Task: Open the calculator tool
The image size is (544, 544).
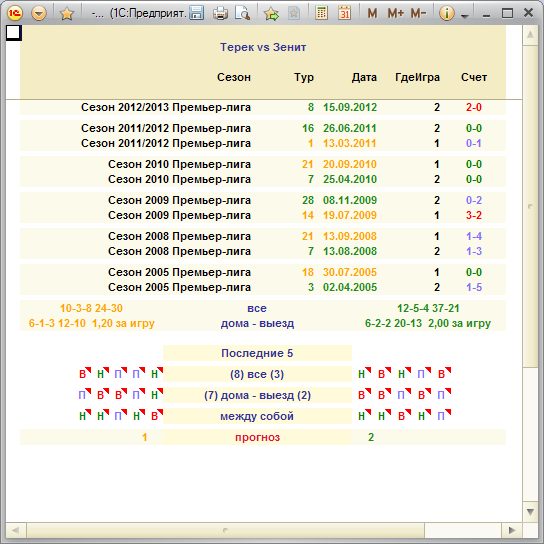Action: point(321,13)
